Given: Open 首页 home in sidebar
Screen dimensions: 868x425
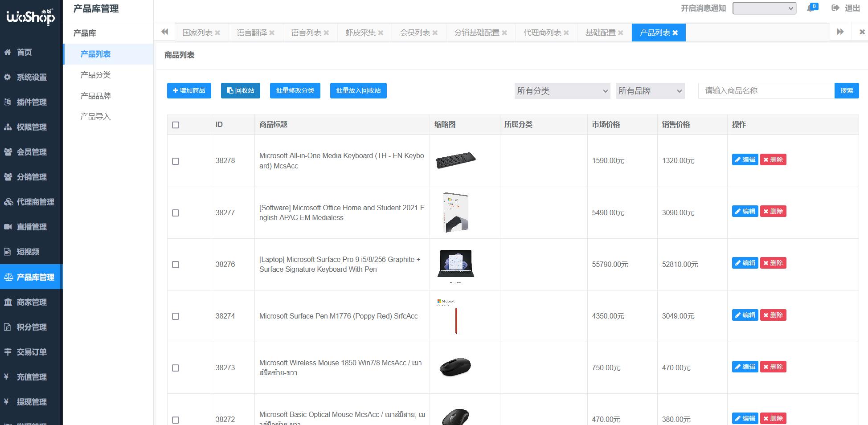Looking at the screenshot, I should pyautogui.click(x=31, y=52).
